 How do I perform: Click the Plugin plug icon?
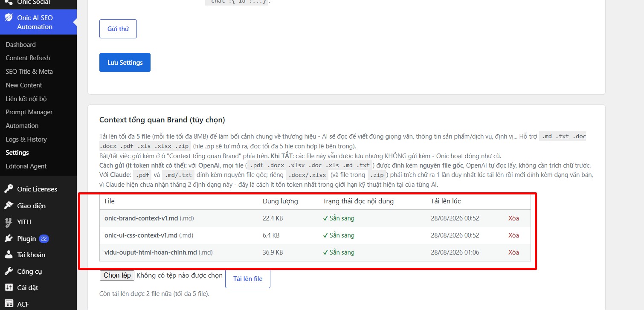coord(9,238)
